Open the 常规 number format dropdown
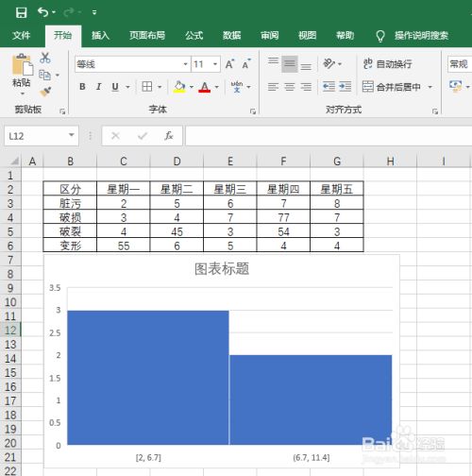 tap(460, 64)
